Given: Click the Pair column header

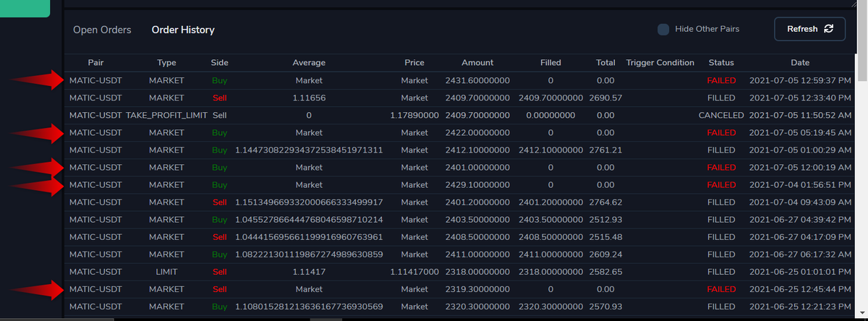Looking at the screenshot, I should pyautogui.click(x=95, y=63).
